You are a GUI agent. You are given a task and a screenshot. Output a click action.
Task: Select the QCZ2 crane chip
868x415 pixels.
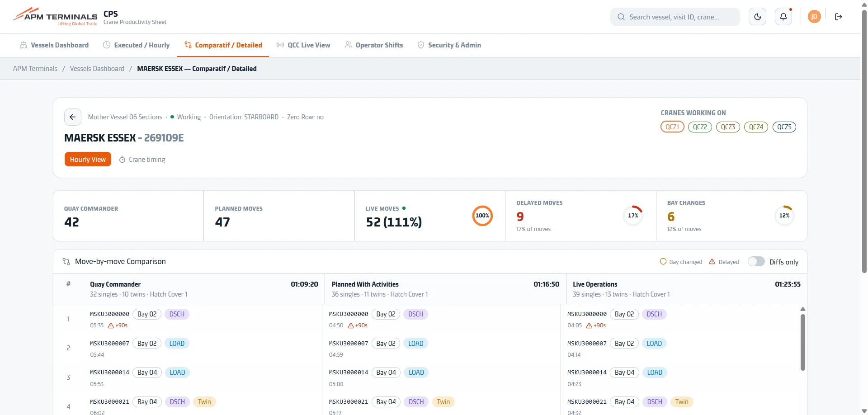[x=700, y=127]
